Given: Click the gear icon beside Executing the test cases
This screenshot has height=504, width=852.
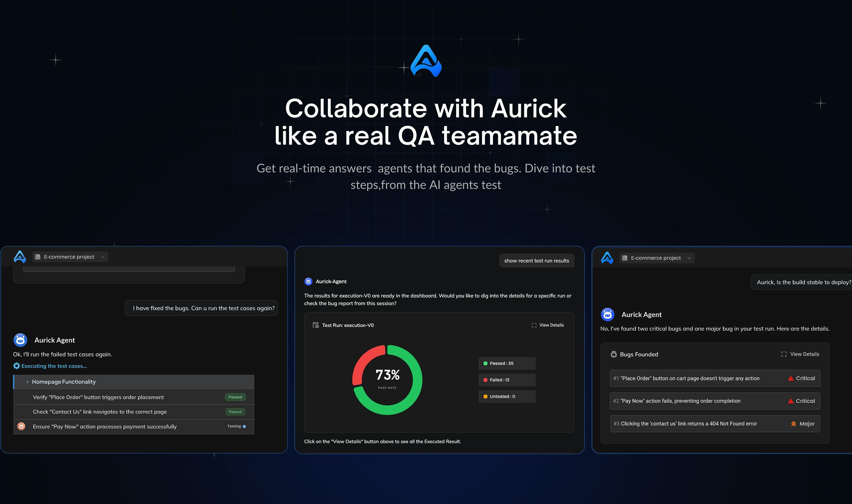Looking at the screenshot, I should click(x=16, y=366).
